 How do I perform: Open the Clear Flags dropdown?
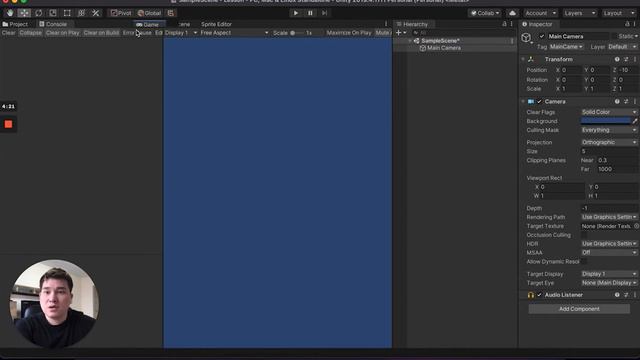pos(609,112)
